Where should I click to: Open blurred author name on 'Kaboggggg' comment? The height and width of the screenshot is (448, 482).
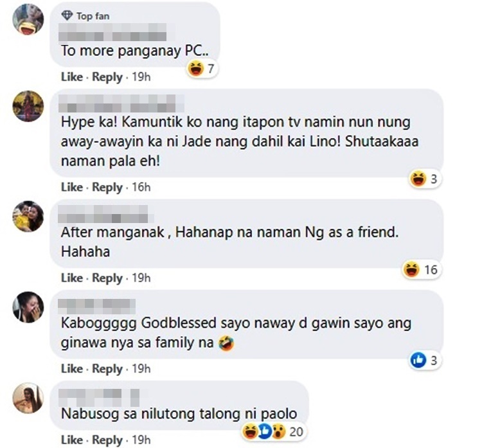pos(97,306)
